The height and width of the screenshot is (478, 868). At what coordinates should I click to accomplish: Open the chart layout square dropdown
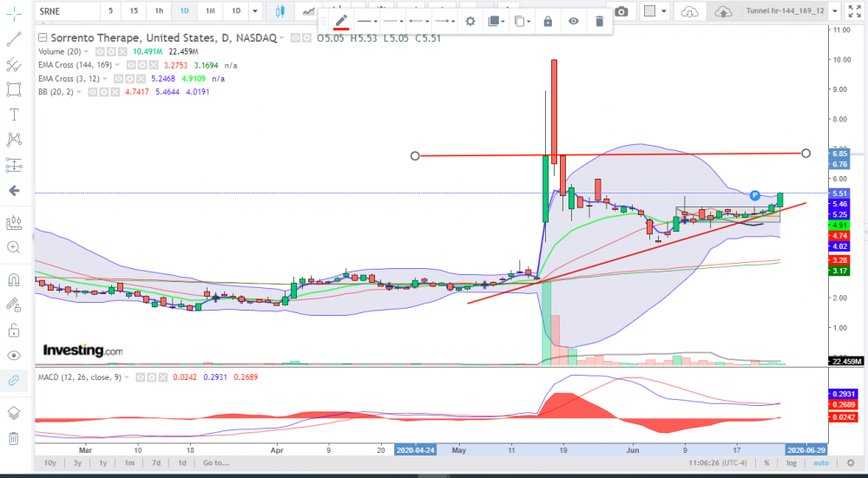tap(656, 11)
